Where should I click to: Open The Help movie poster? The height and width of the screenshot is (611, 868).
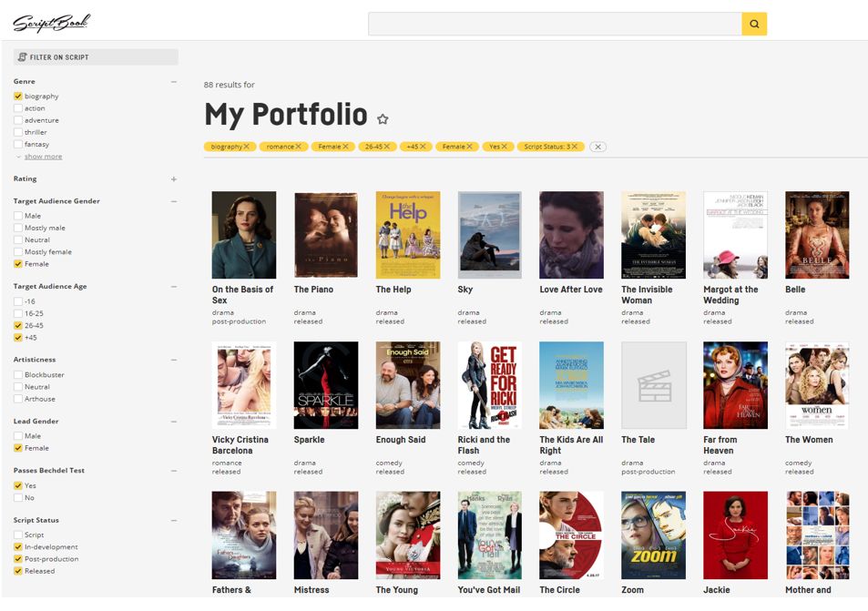click(x=407, y=234)
